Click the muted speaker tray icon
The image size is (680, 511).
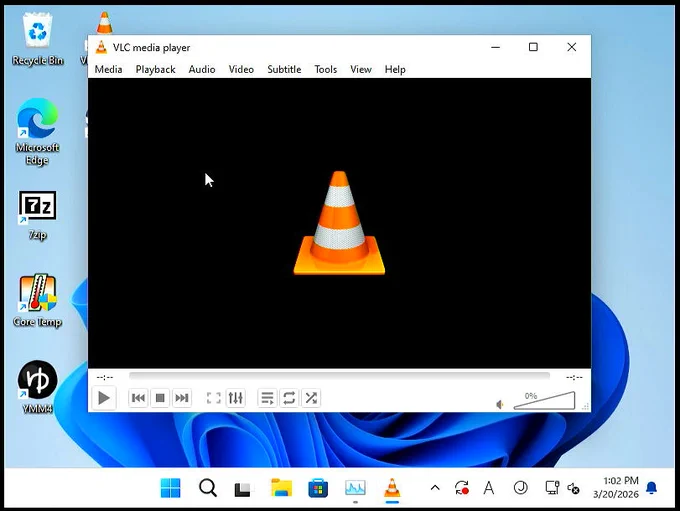pyautogui.click(x=573, y=488)
